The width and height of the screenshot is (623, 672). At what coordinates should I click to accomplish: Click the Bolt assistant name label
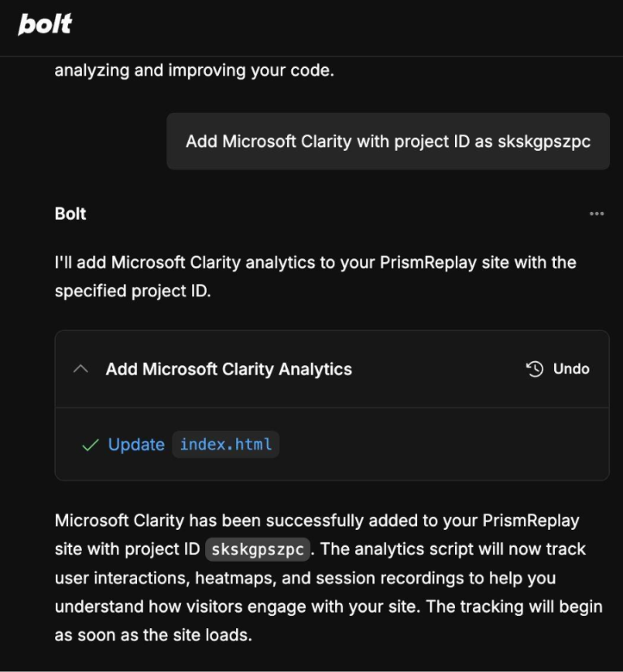70,213
